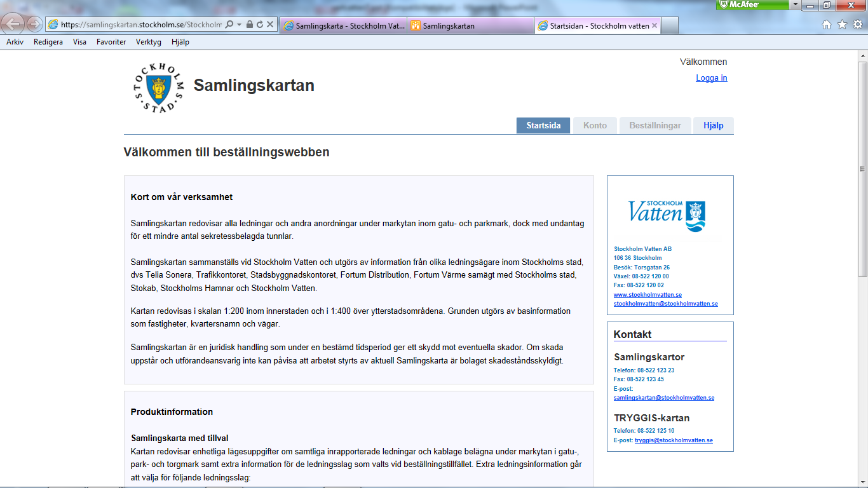The image size is (868, 488).
Task: Select the Beställningar navigation tab
Action: pyautogui.click(x=655, y=126)
